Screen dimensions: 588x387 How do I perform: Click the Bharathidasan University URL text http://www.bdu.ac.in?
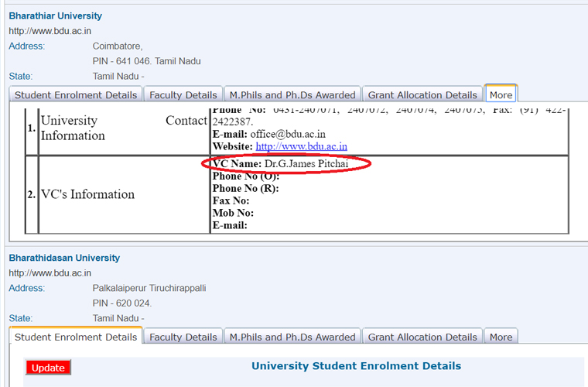click(50, 273)
